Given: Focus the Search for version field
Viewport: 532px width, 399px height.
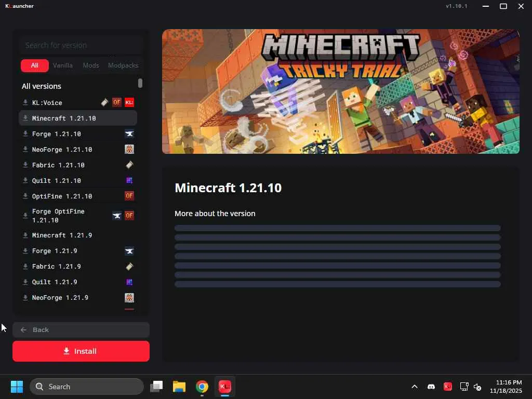Looking at the screenshot, I should click(81, 45).
